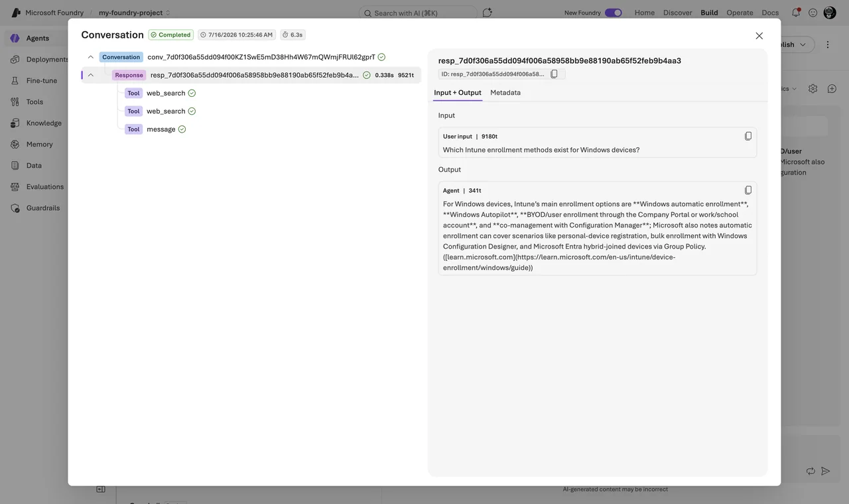Open the vertical three-dot more menu
Screen dimensions: 849x504
828,44
